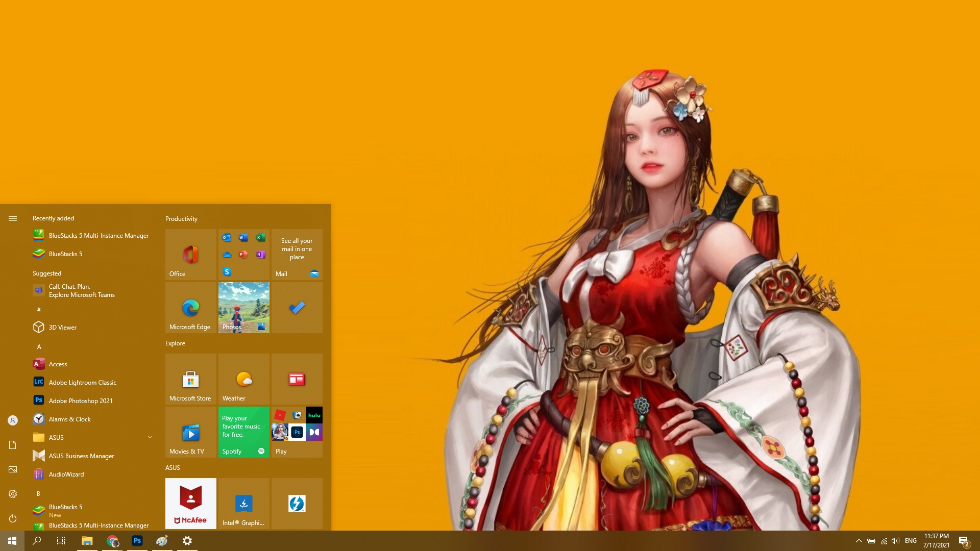Launch BlueStacks 5 Multi-Instance Manager recently added
This screenshot has height=551, width=980.
[93, 236]
